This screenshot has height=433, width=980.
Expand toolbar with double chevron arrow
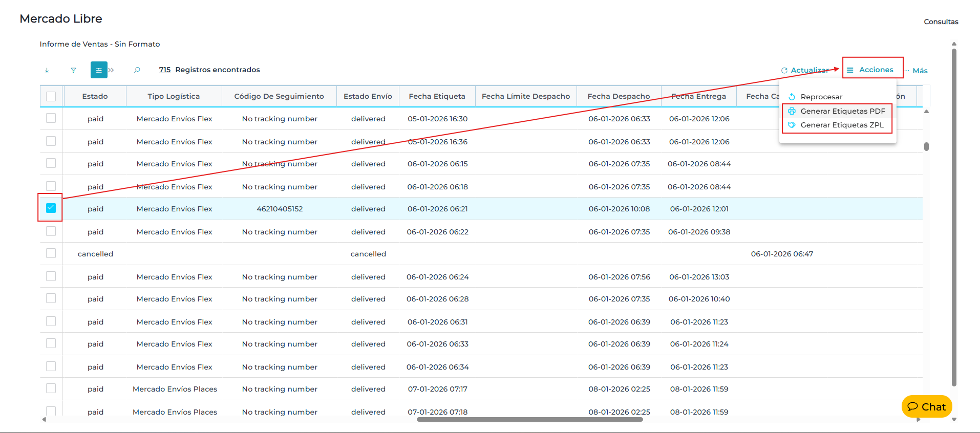(111, 70)
